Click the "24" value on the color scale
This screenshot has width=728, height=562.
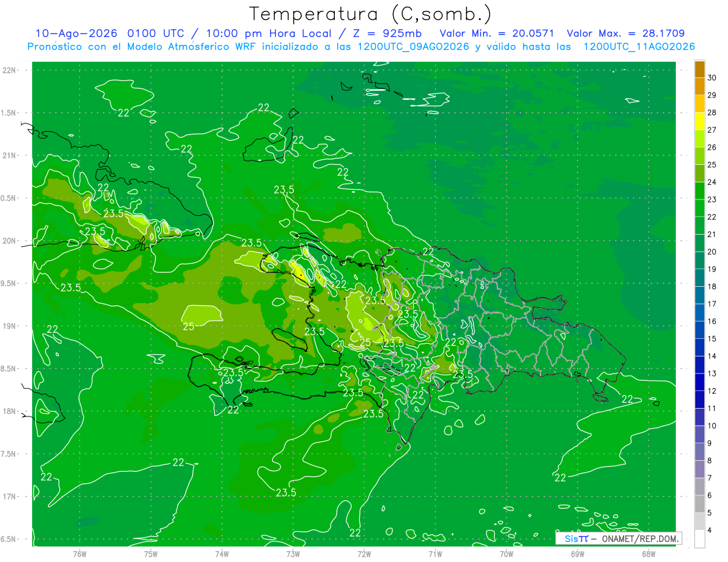pyautogui.click(x=712, y=182)
